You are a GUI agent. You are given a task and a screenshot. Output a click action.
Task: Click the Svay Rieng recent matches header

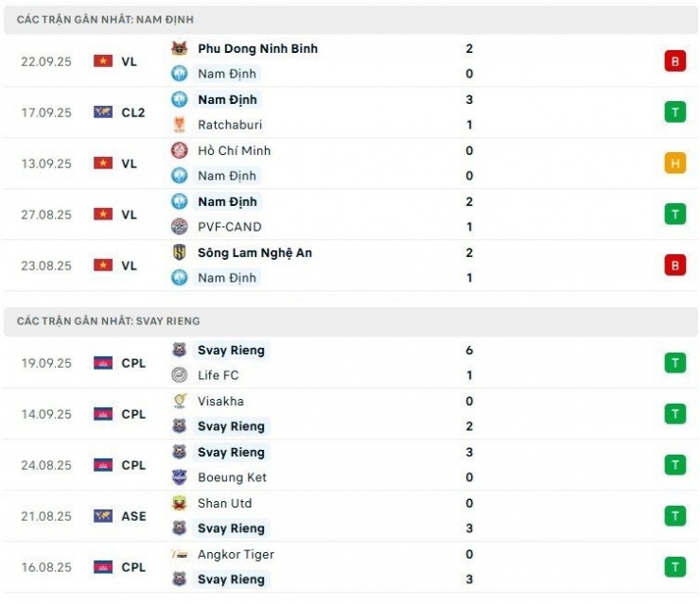tap(108, 320)
